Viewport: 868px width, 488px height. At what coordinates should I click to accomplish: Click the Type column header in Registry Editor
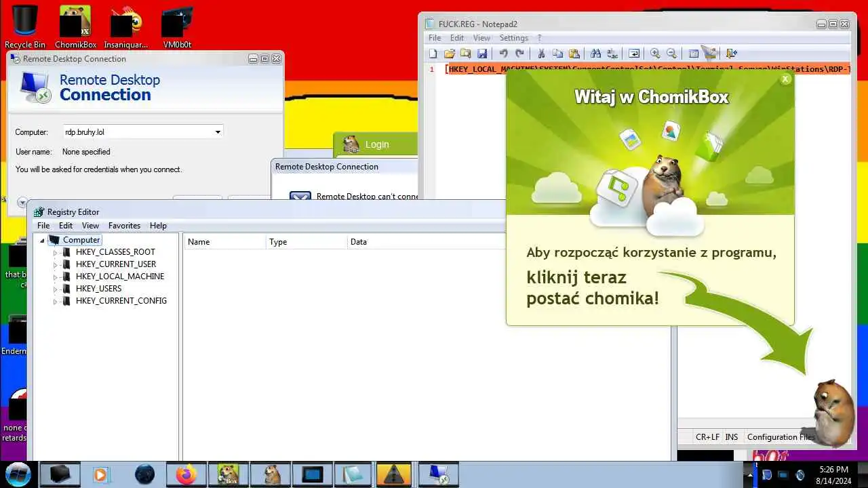[306, 242]
